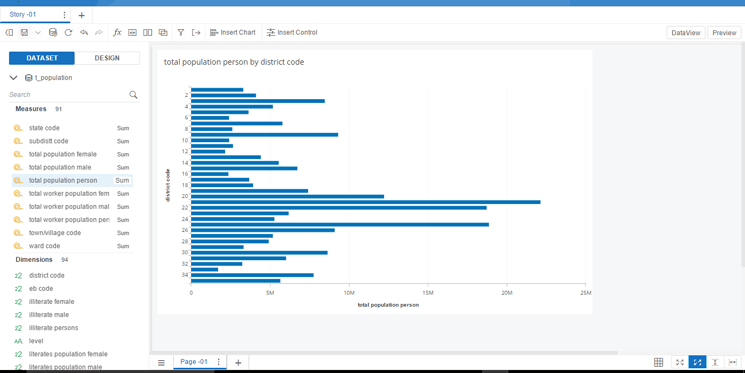This screenshot has width=745, height=373.
Task: Click the refresh icon
Action: pos(68,32)
